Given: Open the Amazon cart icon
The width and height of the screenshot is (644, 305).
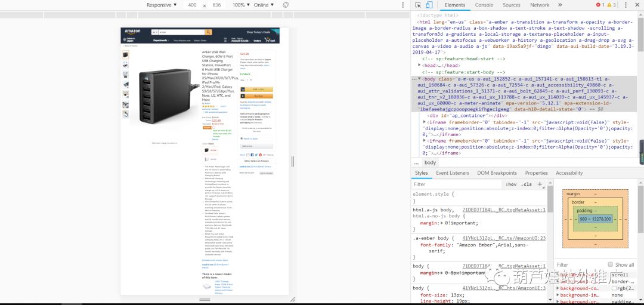Looking at the screenshot, I should point(270,40).
